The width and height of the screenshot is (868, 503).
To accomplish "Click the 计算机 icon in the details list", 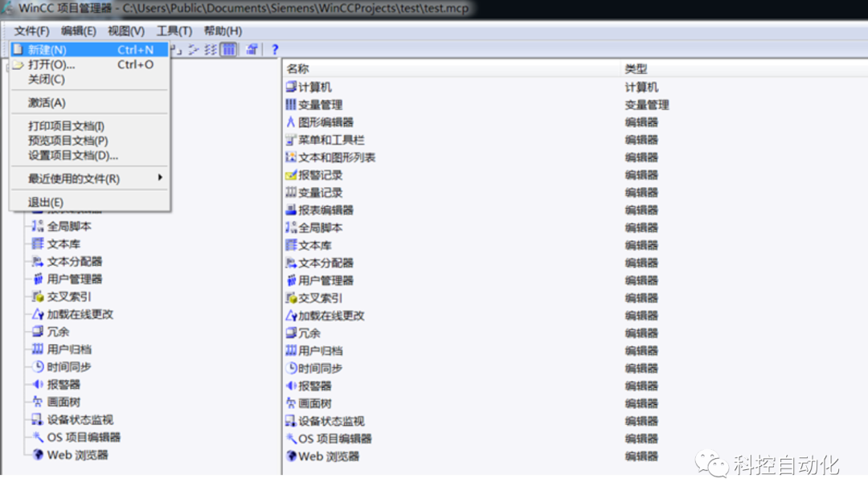I will click(x=291, y=87).
